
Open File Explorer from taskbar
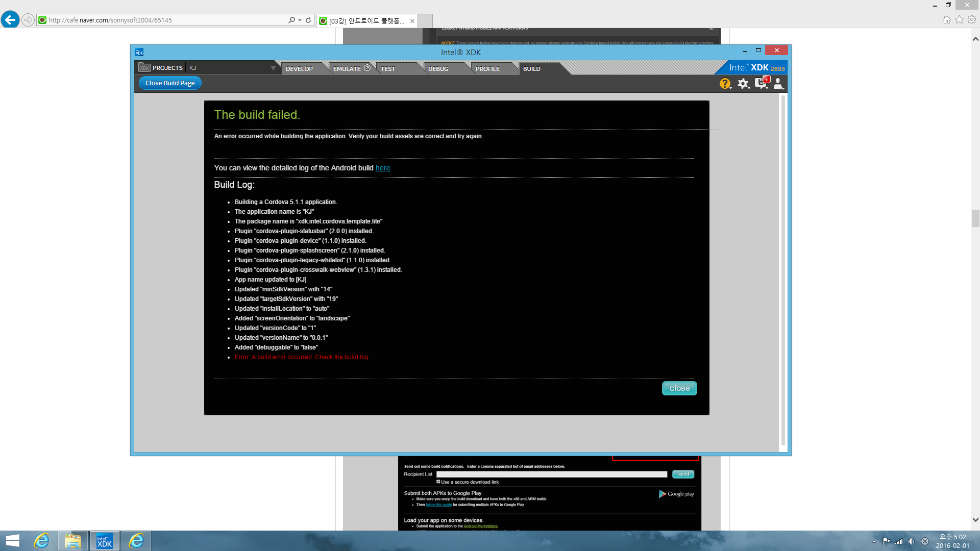[x=72, y=541]
